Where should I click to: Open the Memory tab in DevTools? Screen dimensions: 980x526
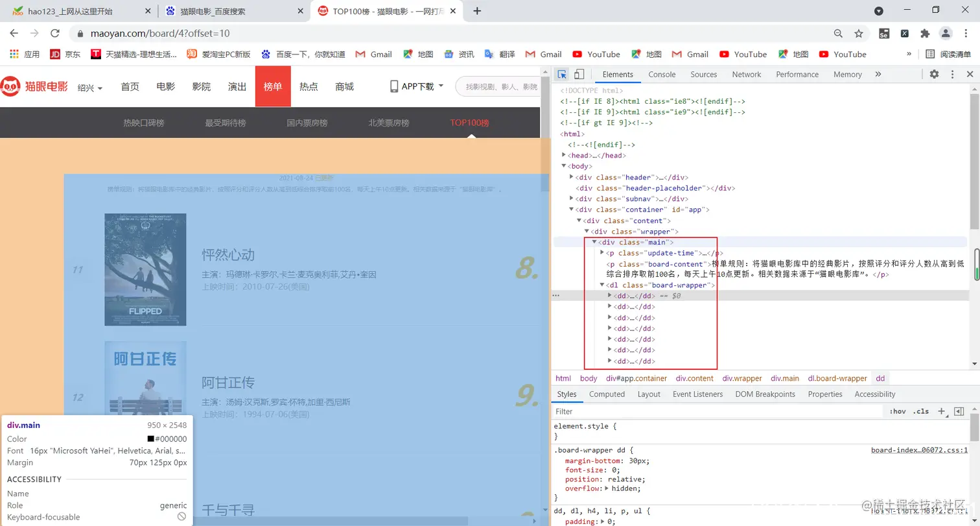(847, 75)
